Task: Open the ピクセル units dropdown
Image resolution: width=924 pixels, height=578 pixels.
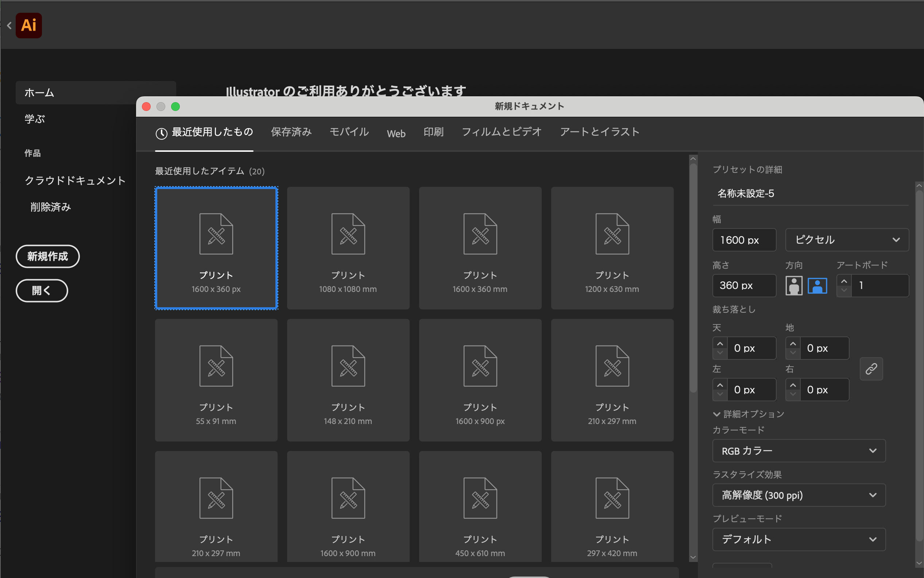Action: point(847,240)
